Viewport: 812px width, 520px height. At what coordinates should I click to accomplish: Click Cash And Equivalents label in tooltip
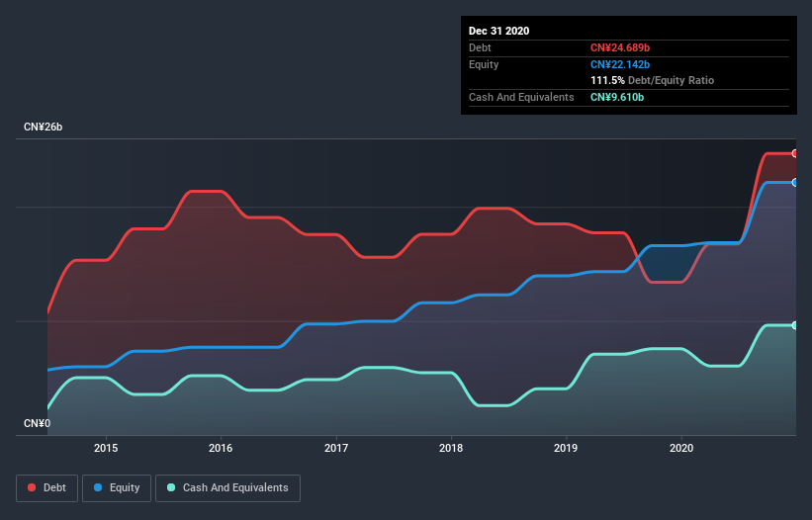point(521,97)
